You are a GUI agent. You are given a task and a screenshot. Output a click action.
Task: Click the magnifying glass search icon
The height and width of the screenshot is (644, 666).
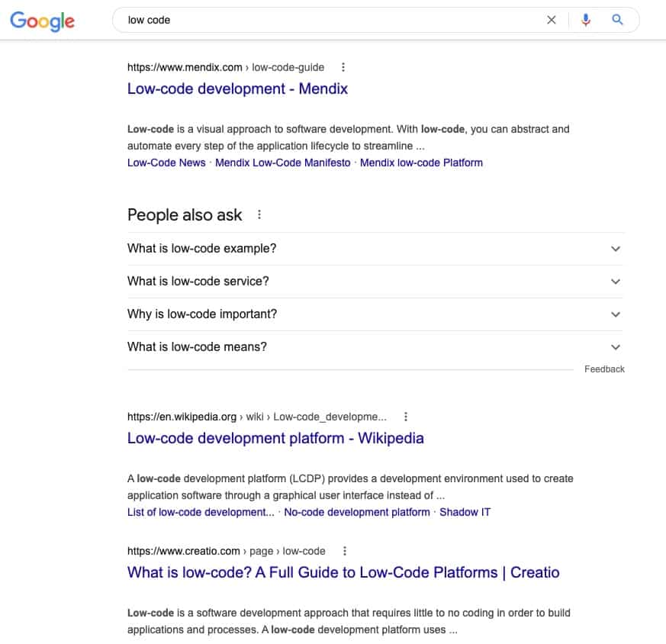[617, 20]
